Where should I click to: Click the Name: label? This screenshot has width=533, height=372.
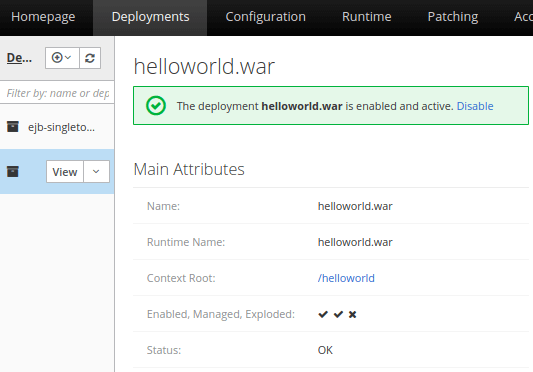[163, 206]
